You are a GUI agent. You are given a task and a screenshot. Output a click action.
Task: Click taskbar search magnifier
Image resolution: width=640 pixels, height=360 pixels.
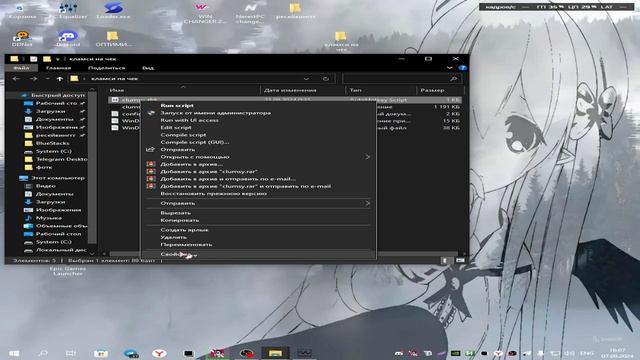click(43, 353)
